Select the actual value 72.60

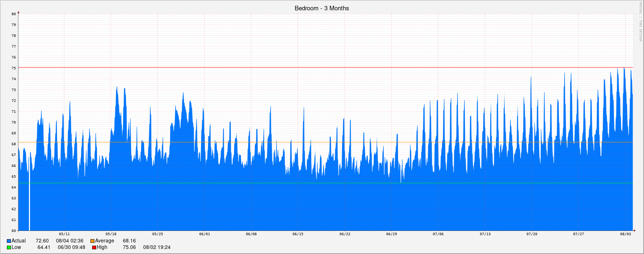pos(42,241)
